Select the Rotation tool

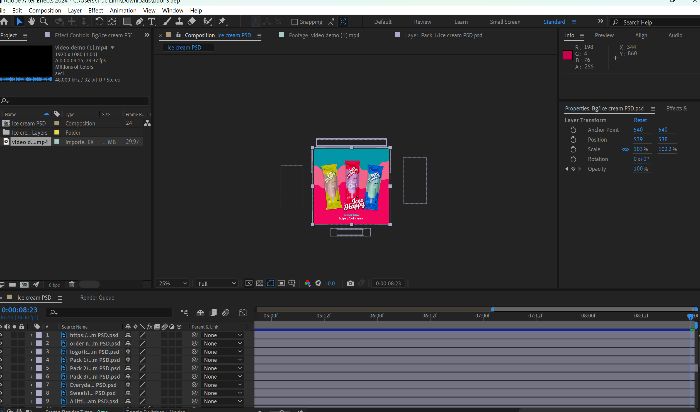pyautogui.click(x=99, y=21)
